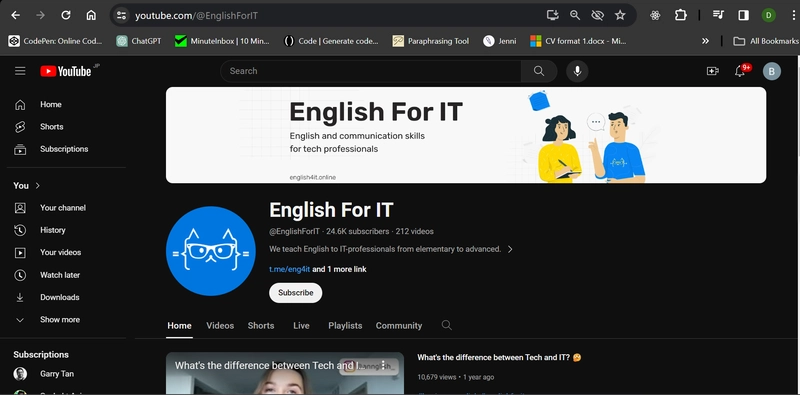Switch to the Live tab
Image resolution: width=800 pixels, height=395 pixels.
[301, 326]
